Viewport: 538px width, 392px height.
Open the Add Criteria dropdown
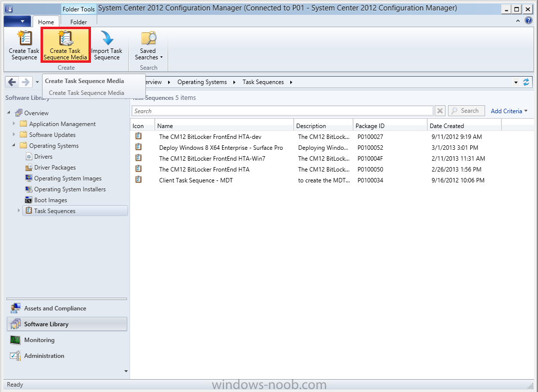point(509,111)
